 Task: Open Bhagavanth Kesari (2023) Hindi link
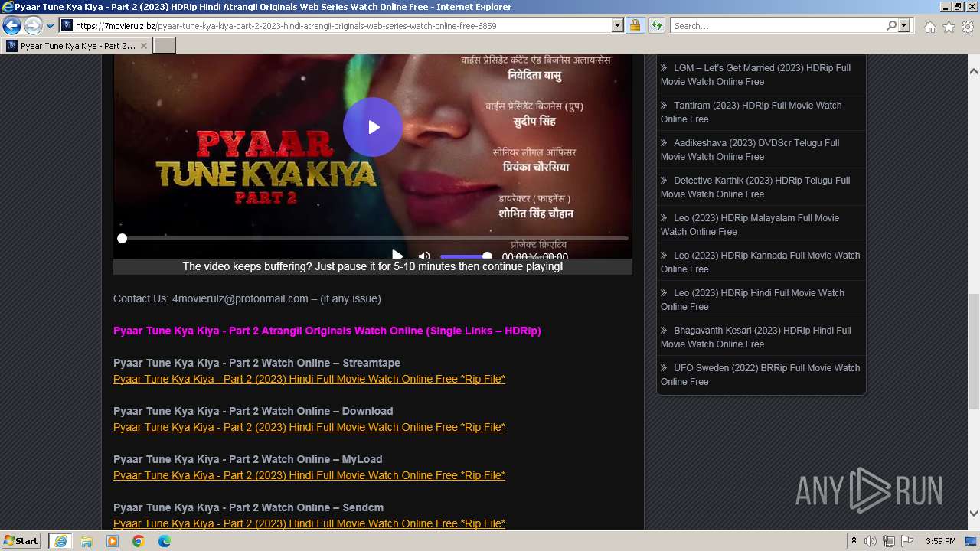tap(756, 337)
